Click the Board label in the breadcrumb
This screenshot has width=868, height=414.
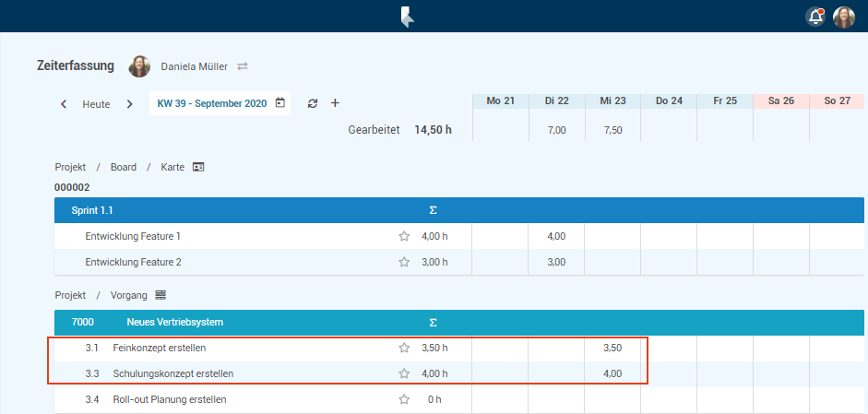click(x=124, y=167)
